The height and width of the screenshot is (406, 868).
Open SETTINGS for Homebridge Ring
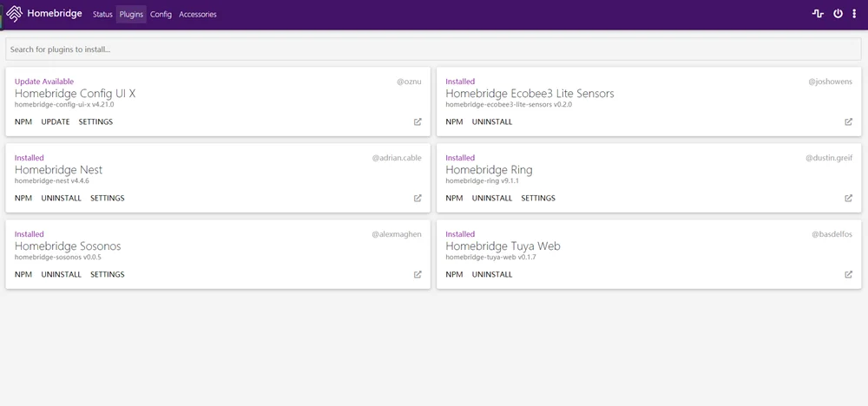click(x=538, y=198)
